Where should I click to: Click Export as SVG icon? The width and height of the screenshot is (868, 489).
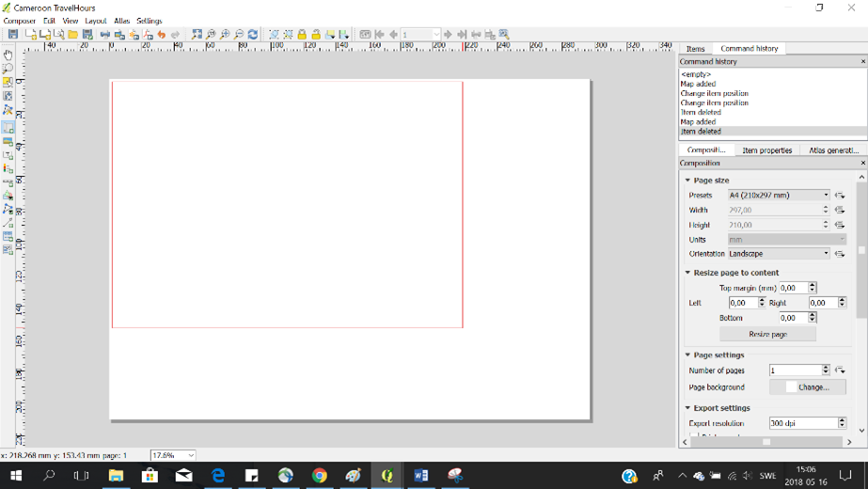click(x=134, y=35)
